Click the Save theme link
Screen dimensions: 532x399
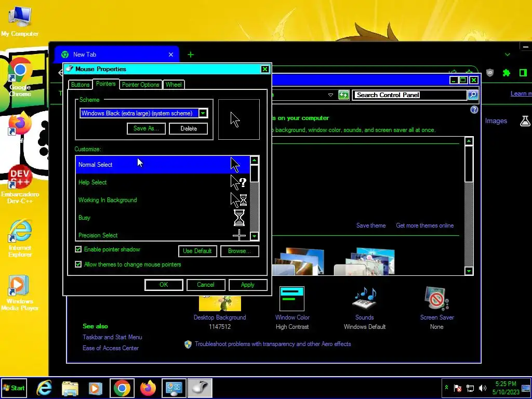(x=371, y=225)
